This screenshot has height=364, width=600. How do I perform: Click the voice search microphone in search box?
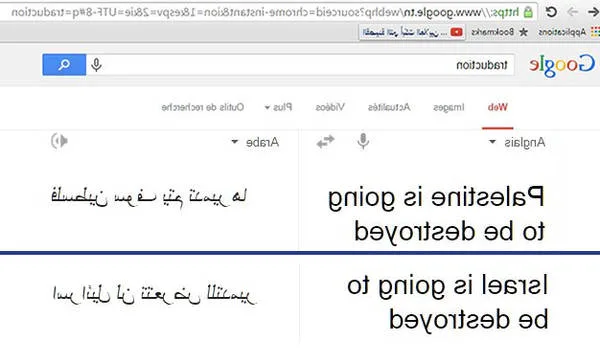[x=96, y=65]
